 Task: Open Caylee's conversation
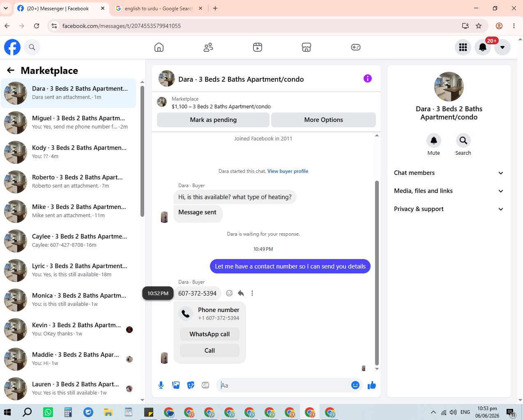(x=69, y=241)
